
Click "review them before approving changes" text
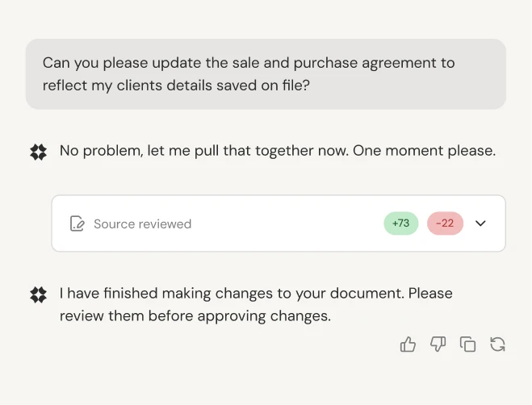(195, 315)
